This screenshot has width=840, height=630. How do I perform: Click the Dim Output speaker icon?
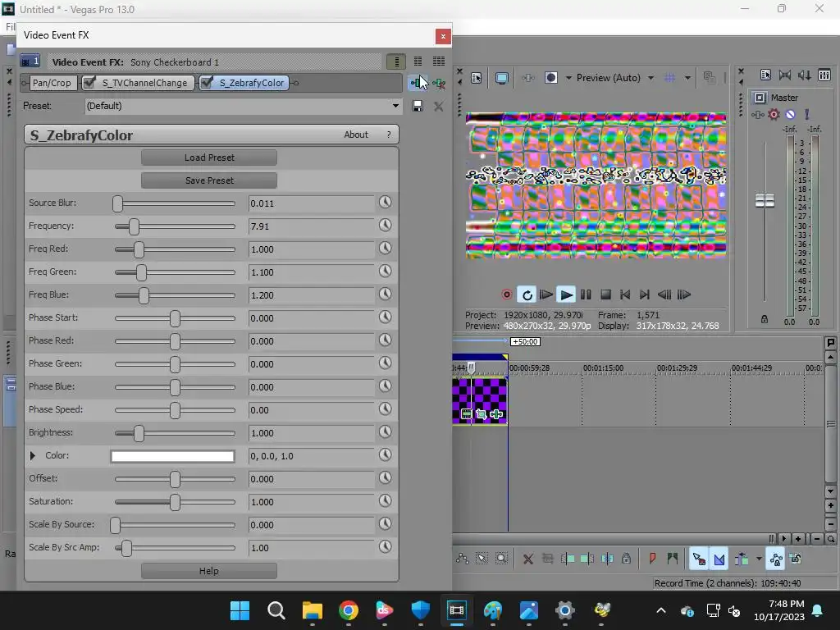805,75
